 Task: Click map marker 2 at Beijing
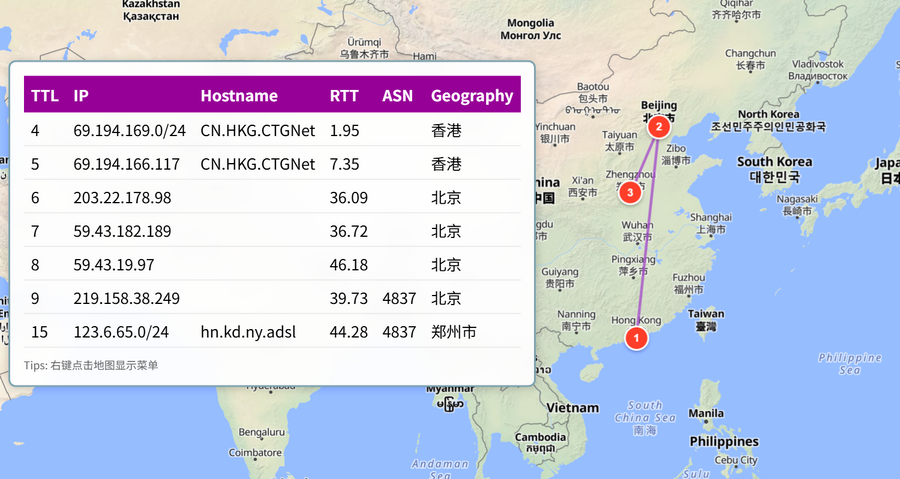coord(659,127)
